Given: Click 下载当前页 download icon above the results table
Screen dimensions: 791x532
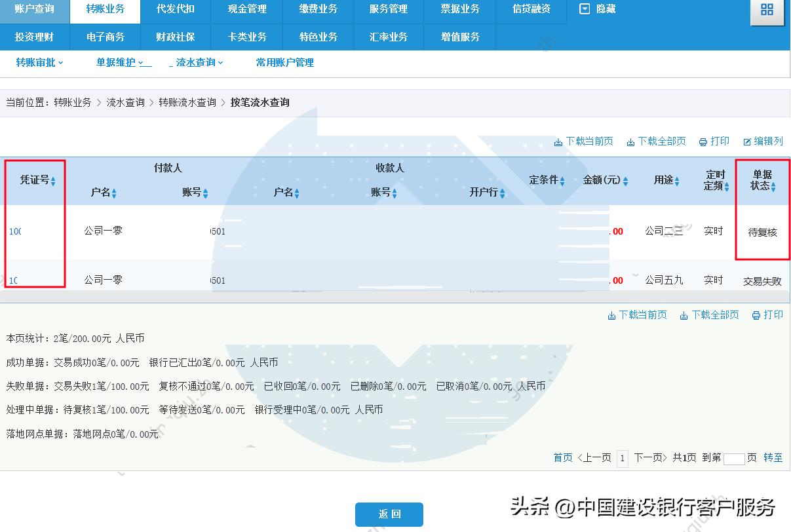Looking at the screenshot, I should tap(584, 141).
